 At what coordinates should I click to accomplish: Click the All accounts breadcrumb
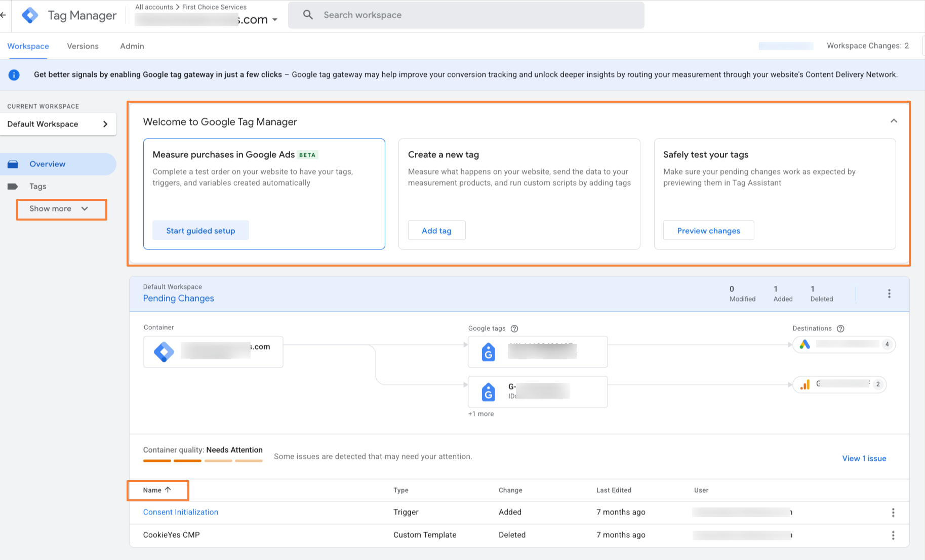coord(154,7)
